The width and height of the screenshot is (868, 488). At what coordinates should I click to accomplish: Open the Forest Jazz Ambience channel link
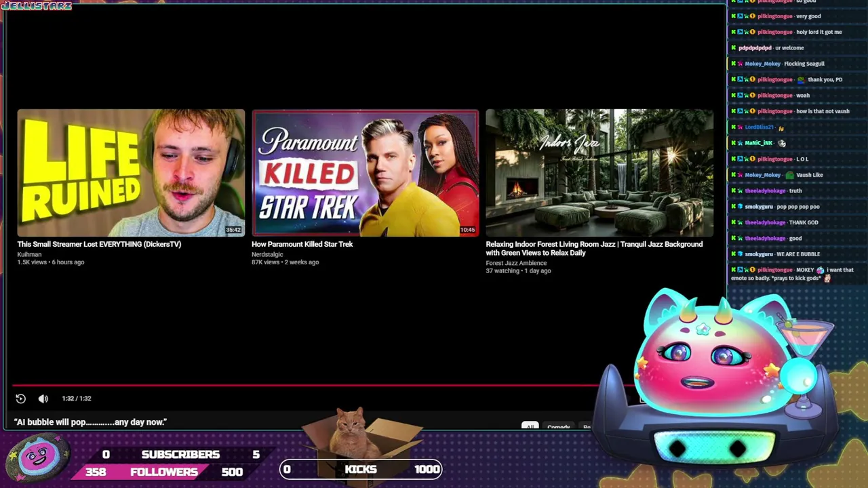pos(516,263)
